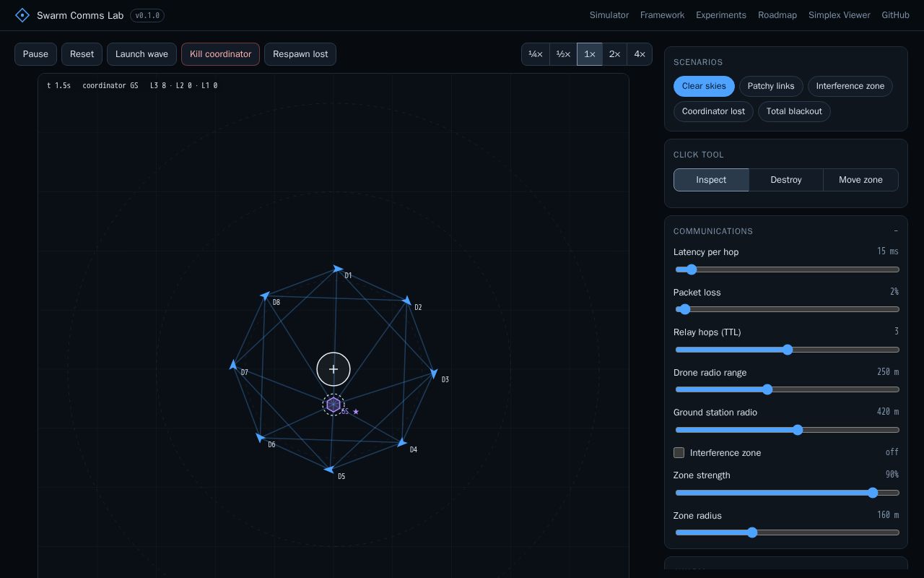This screenshot has height=578, width=924.
Task: Pause the simulation
Action: pyautogui.click(x=35, y=54)
